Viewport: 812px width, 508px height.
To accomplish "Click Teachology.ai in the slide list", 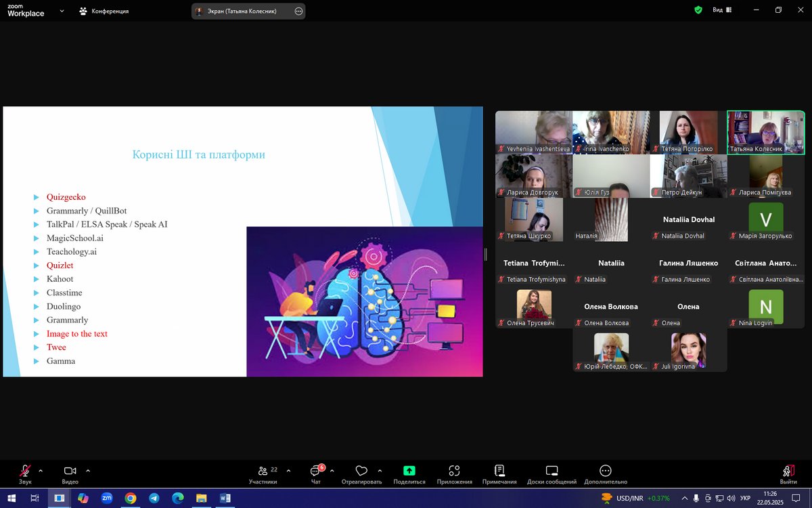I will [x=72, y=251].
